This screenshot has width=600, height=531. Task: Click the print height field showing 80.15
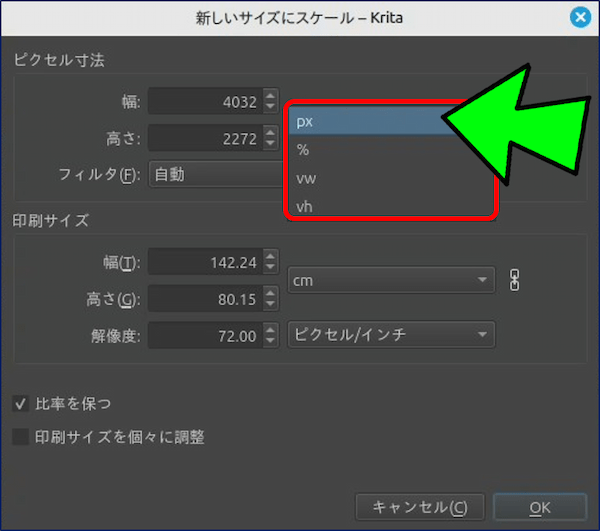[205, 299]
